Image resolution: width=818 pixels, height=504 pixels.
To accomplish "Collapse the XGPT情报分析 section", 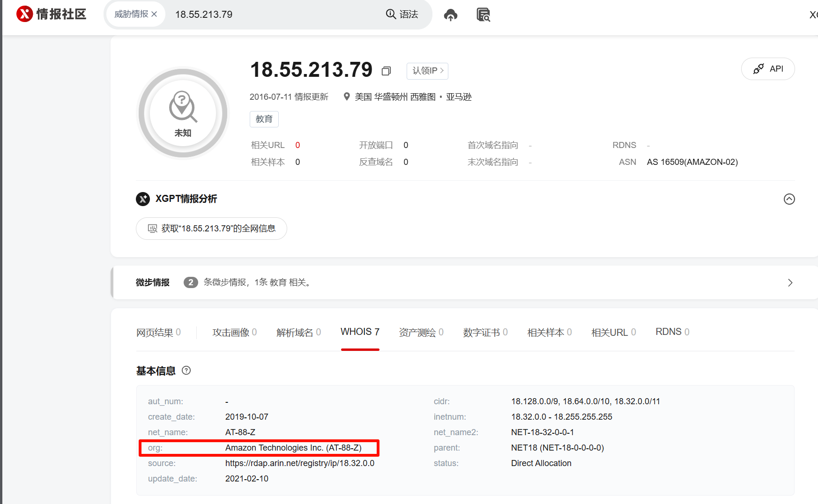I will (x=789, y=199).
